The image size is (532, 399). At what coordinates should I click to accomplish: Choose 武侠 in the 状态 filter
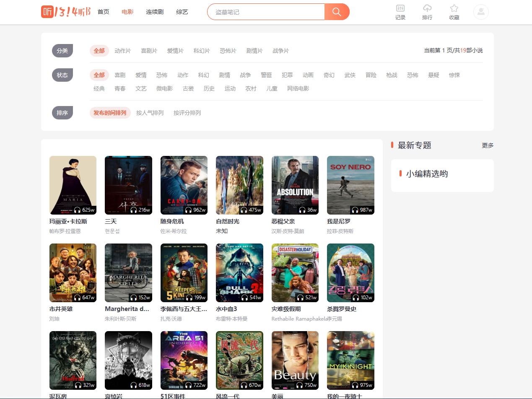[350, 75]
